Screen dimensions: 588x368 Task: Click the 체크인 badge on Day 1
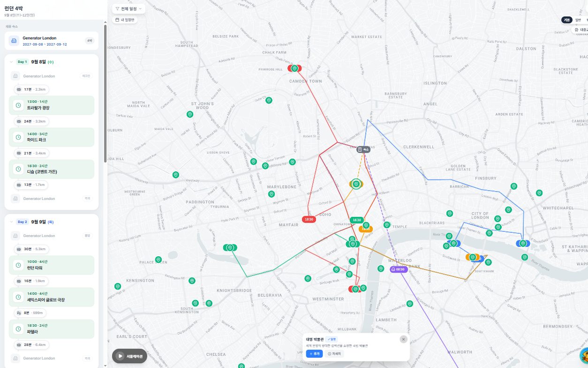click(x=86, y=76)
